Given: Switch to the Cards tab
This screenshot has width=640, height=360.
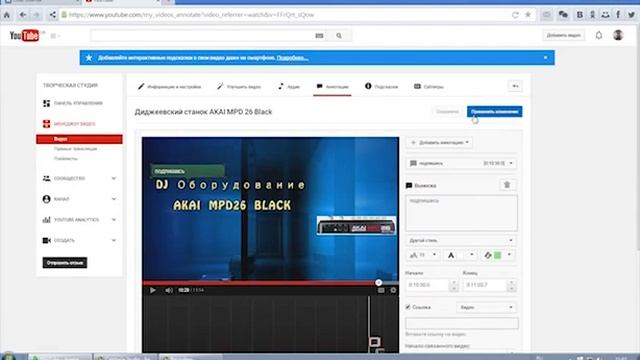Looking at the screenshot, I should point(381,87).
